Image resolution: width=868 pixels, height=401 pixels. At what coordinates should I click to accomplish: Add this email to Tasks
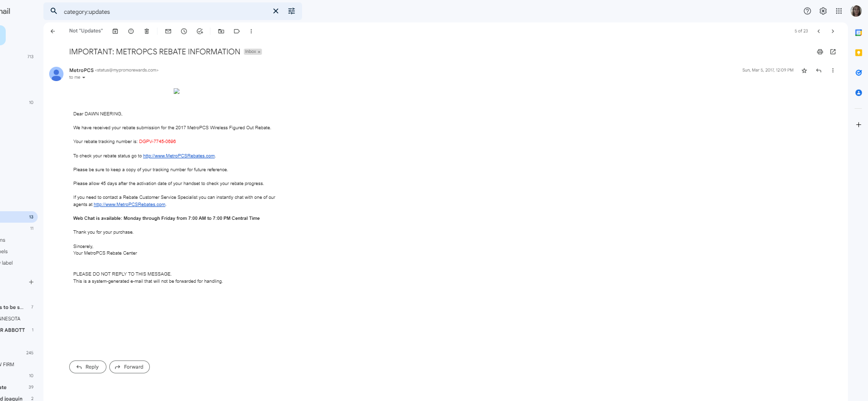click(199, 31)
